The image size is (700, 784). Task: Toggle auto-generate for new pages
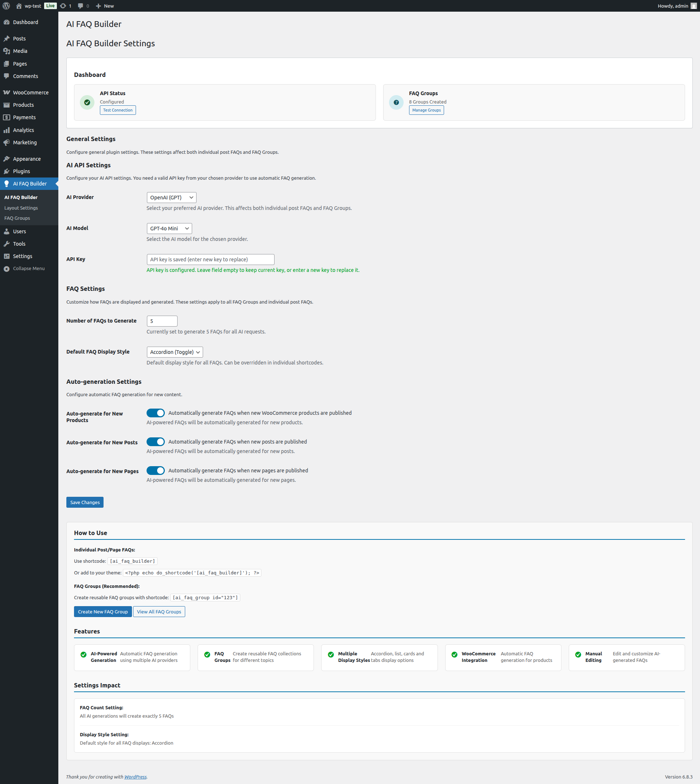pos(155,471)
